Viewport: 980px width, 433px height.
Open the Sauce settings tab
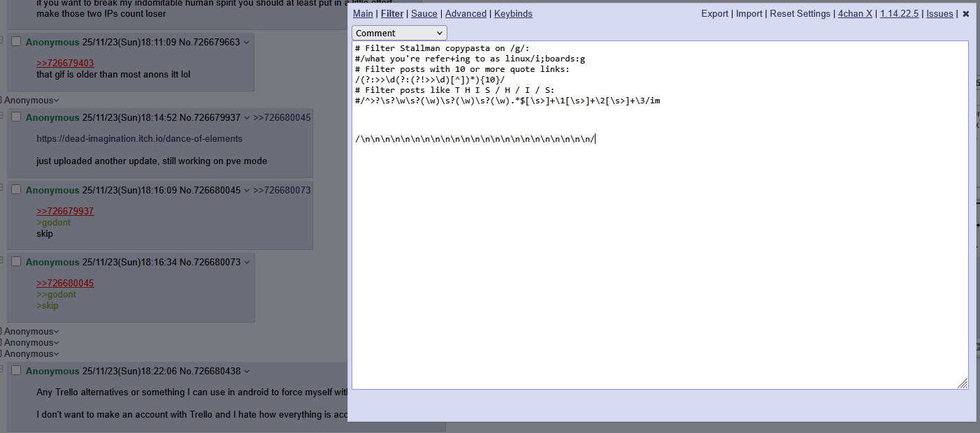tap(424, 14)
